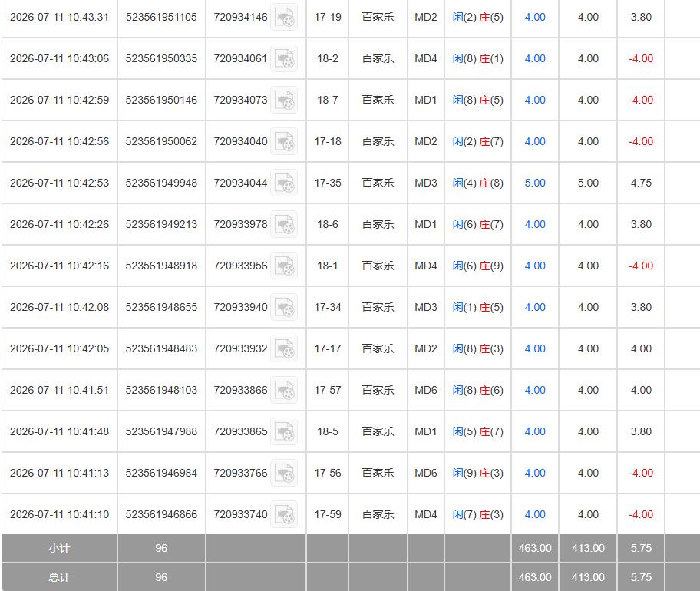Click result 闲(9) 庄(3) cell
The image size is (700, 591).
click(477, 473)
